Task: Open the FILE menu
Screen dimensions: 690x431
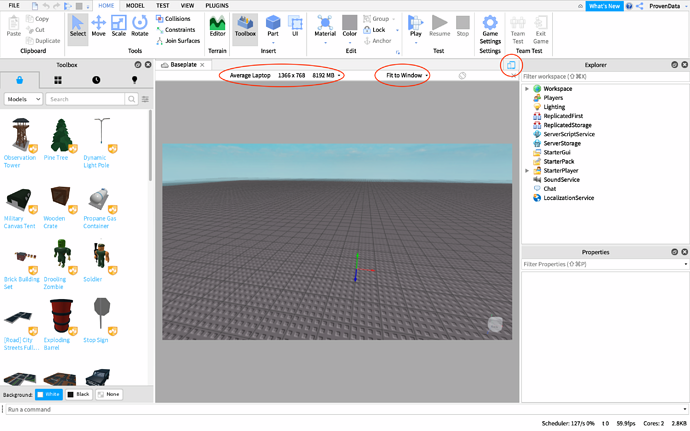Action: pyautogui.click(x=14, y=6)
